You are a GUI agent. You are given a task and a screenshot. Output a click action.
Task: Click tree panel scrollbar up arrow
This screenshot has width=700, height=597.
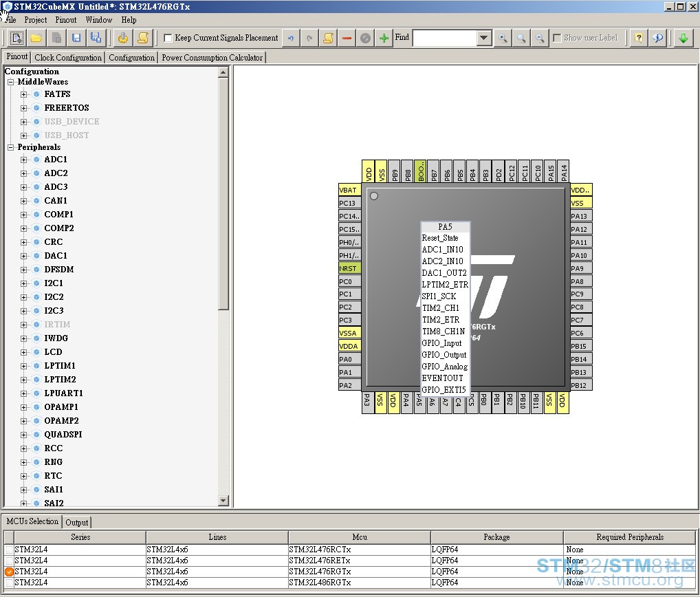pos(223,72)
